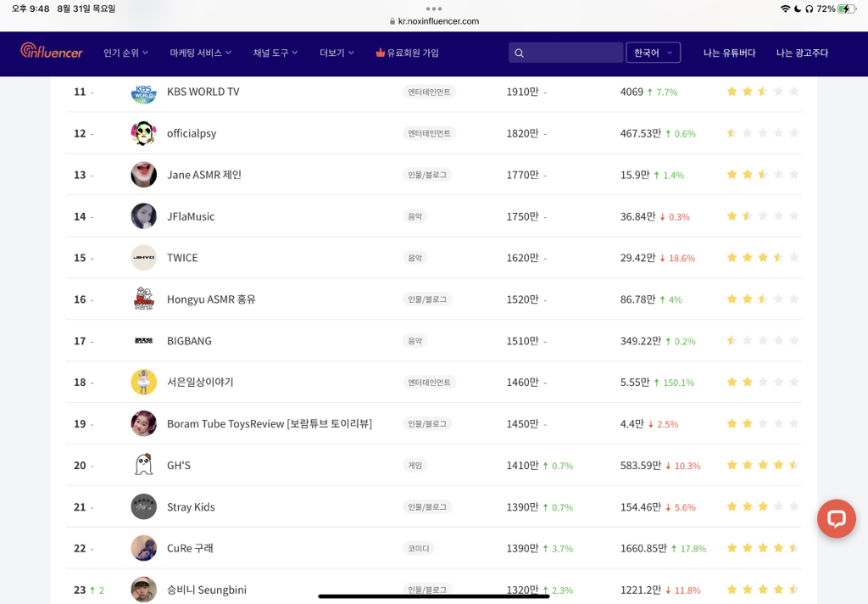Screen dimensions: 868x604
Task: Click 음악 tag on BIGBANG row
Action: tap(415, 341)
